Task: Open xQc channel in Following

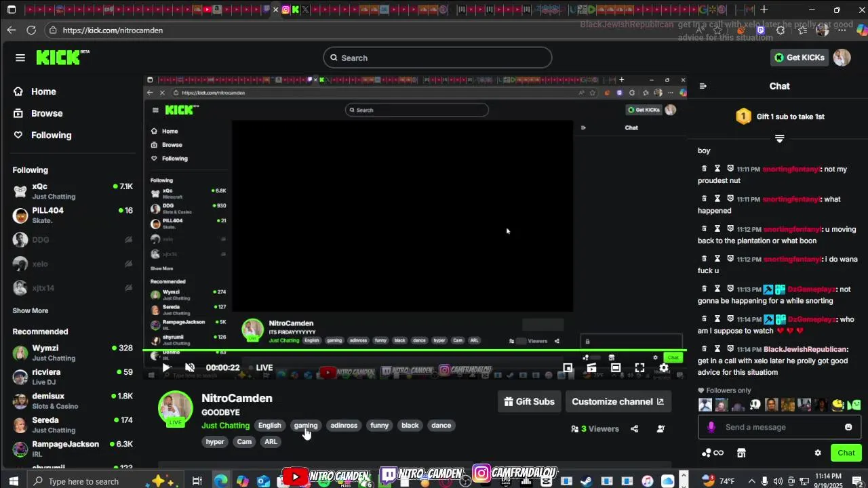Action: tap(72, 191)
